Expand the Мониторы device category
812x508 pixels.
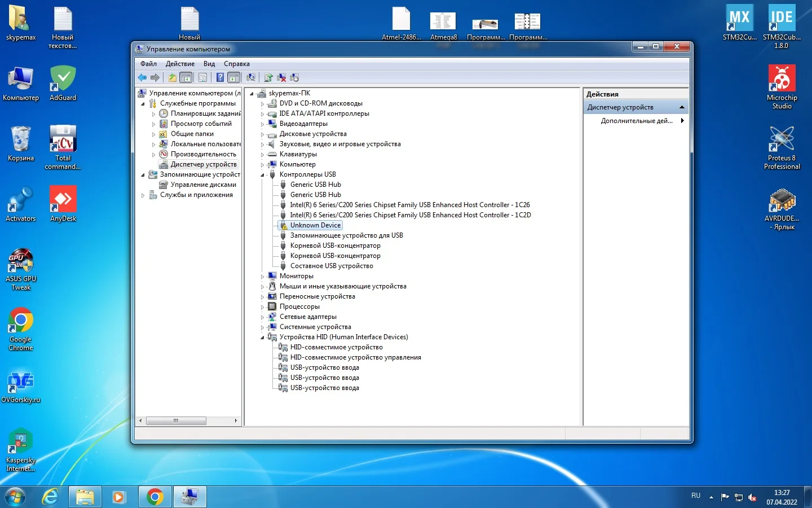pyautogui.click(x=262, y=277)
